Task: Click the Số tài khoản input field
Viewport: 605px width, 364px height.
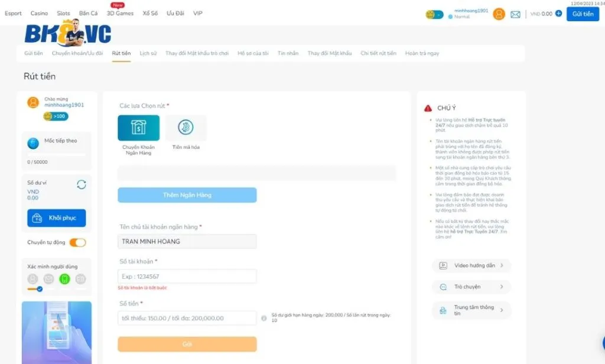Action: tap(187, 277)
